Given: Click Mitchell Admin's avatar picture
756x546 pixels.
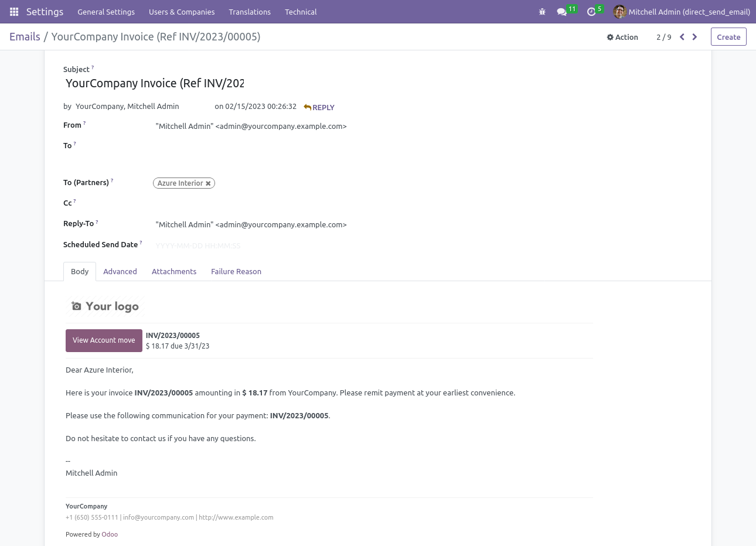Looking at the screenshot, I should (x=619, y=12).
